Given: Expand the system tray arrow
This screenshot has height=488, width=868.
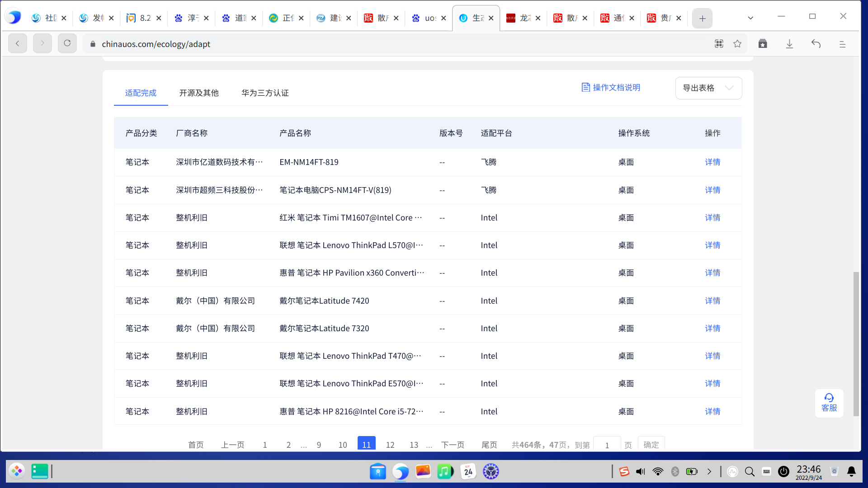Looking at the screenshot, I should pyautogui.click(x=709, y=471).
